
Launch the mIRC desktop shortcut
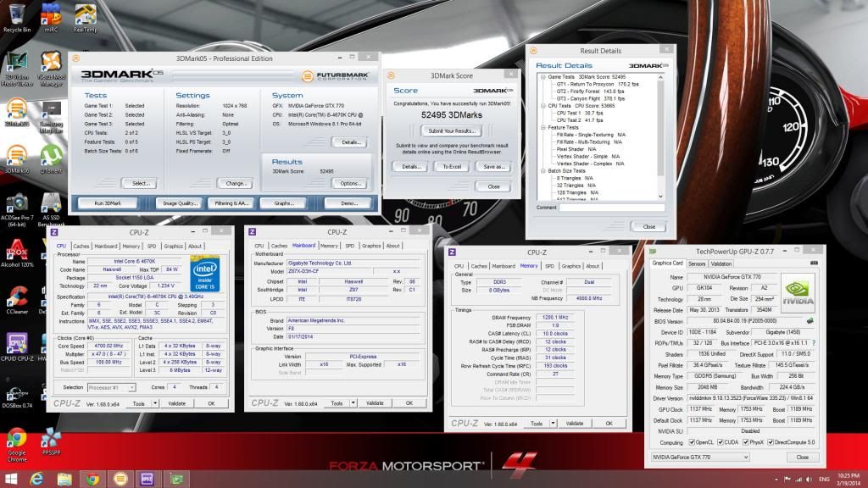point(51,18)
